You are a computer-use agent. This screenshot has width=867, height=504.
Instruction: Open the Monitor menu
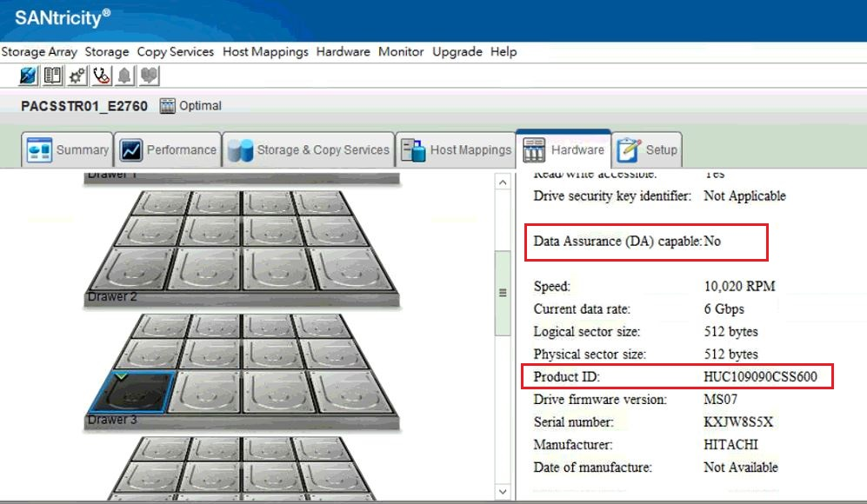401,52
